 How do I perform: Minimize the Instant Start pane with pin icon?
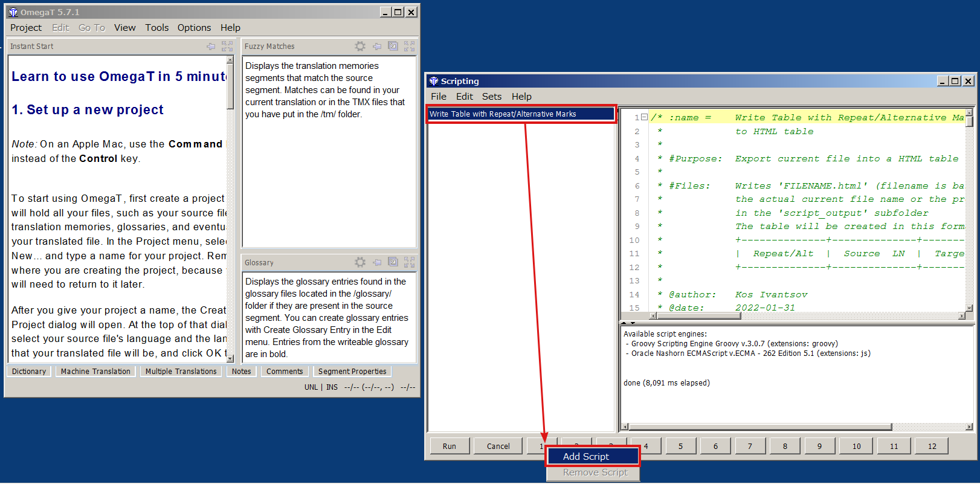click(211, 46)
